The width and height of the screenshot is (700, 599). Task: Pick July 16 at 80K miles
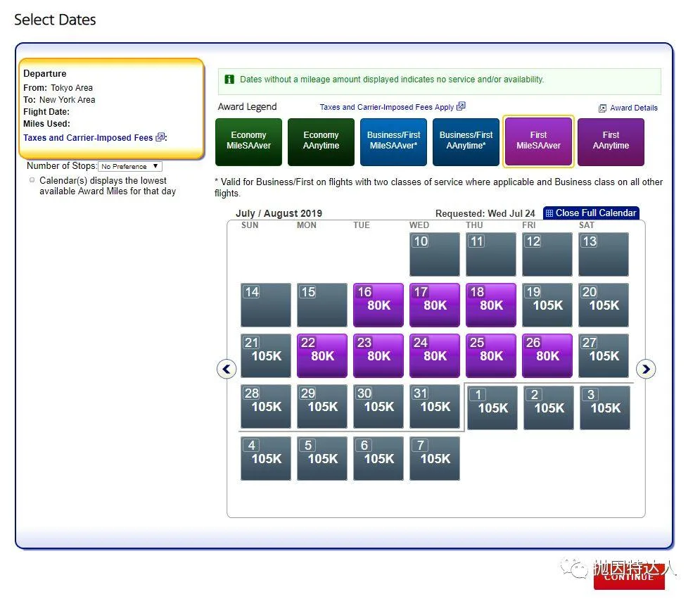(378, 305)
